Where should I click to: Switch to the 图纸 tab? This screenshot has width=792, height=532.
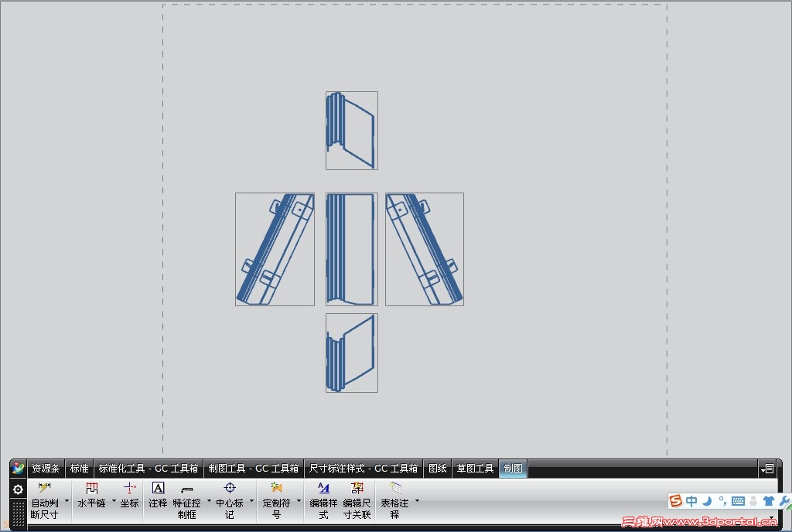coord(438,469)
